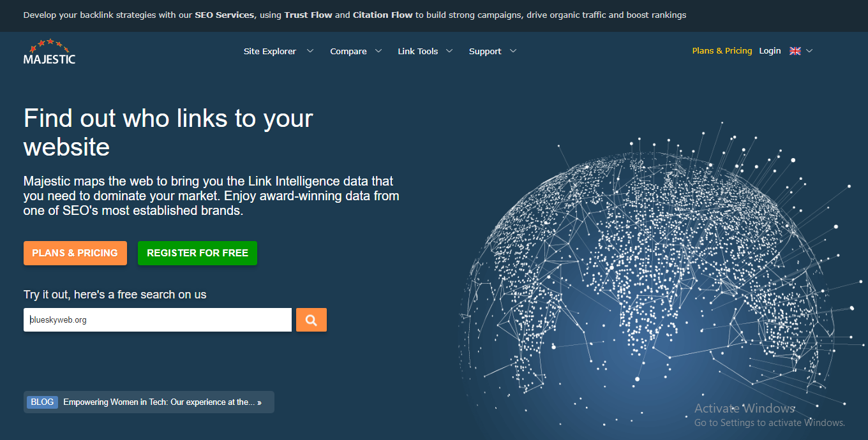Open the Support menu

[x=485, y=52]
